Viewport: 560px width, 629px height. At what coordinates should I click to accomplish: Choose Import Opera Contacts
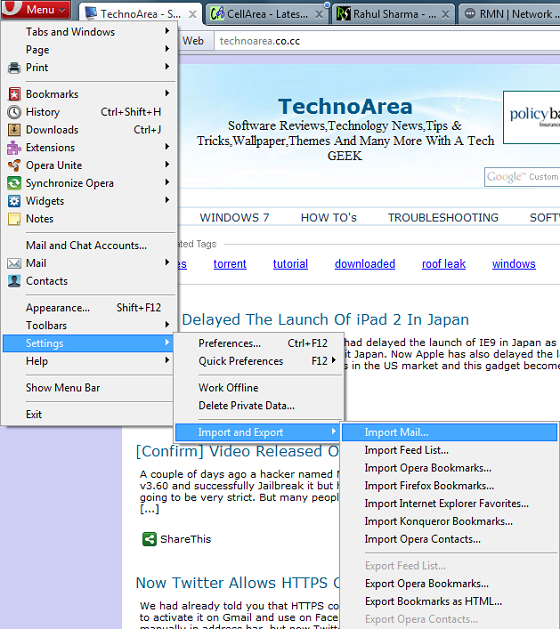pyautogui.click(x=422, y=539)
